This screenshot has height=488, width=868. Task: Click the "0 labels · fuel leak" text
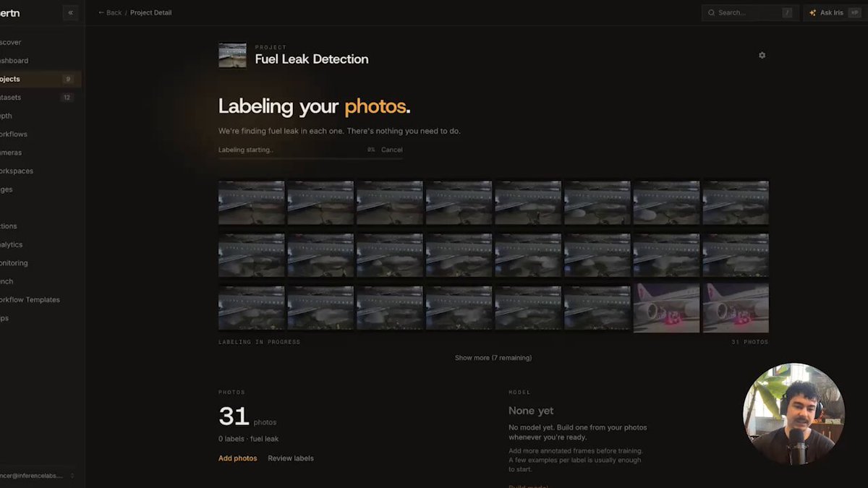[248, 439]
